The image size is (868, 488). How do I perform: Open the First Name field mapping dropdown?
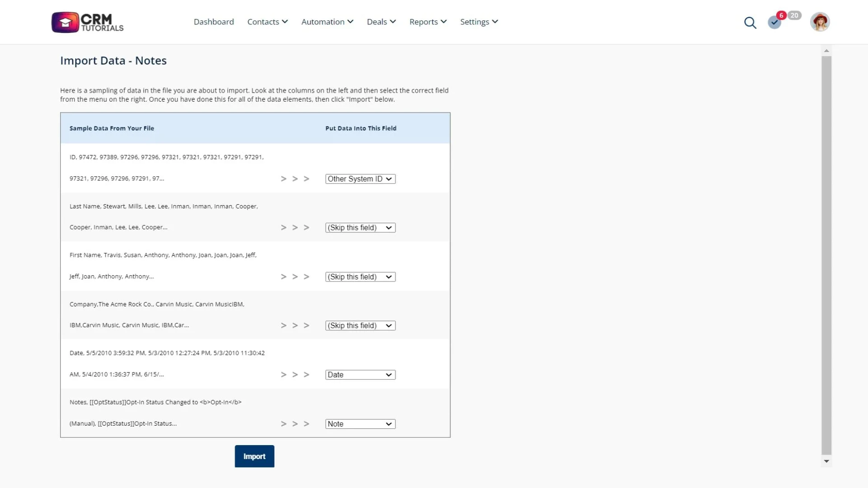360,277
